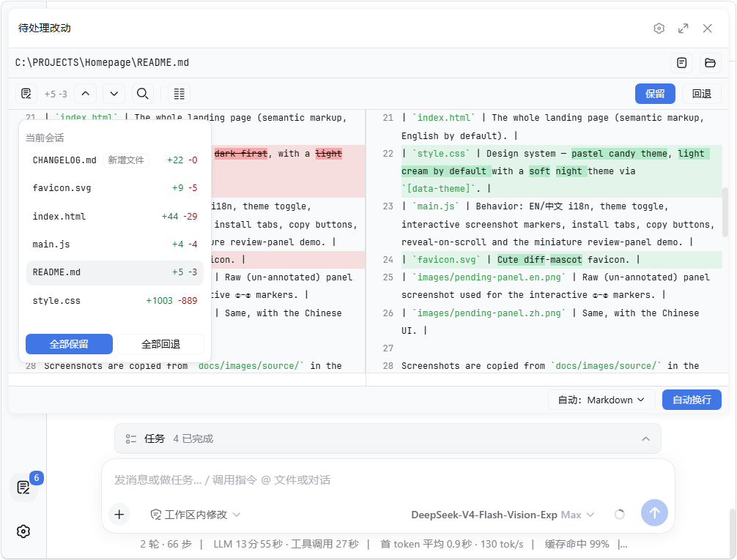Click line 26 pending-panel.zh.png row
The width and height of the screenshot is (737, 560).
[562, 322]
